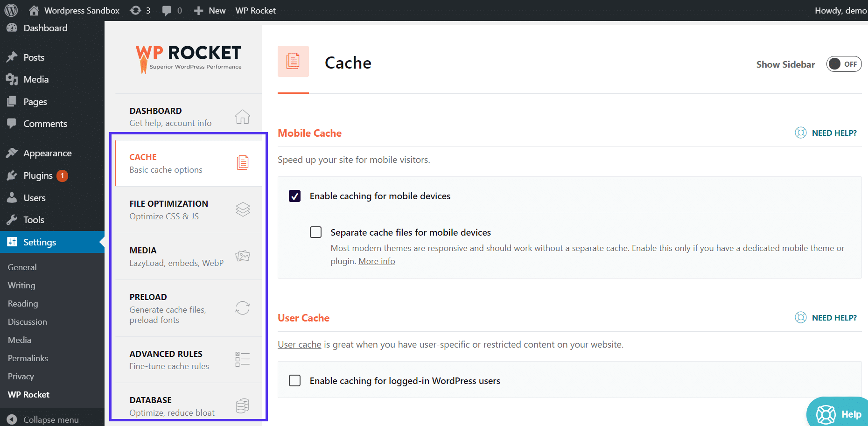Screen dimensions: 868x426
Task: Click WP Rocket in the top admin bar
Action: pos(255,10)
